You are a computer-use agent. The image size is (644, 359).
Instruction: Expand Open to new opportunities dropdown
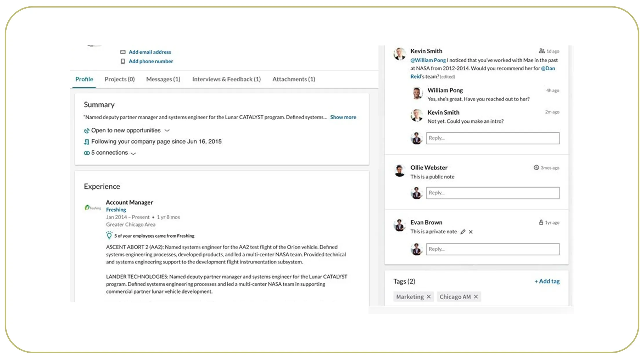167,131
